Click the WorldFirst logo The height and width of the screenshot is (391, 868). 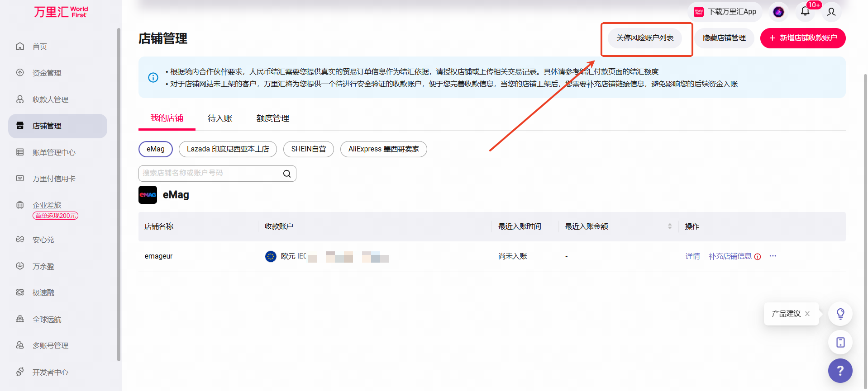[x=61, y=12]
